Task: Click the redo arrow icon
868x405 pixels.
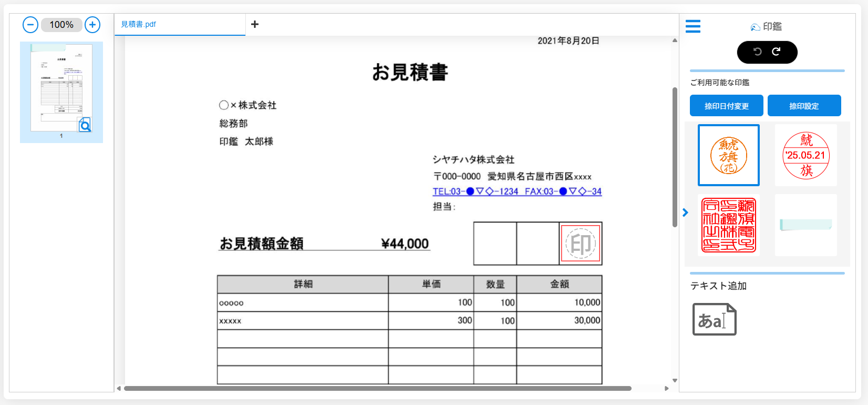Action: [776, 52]
